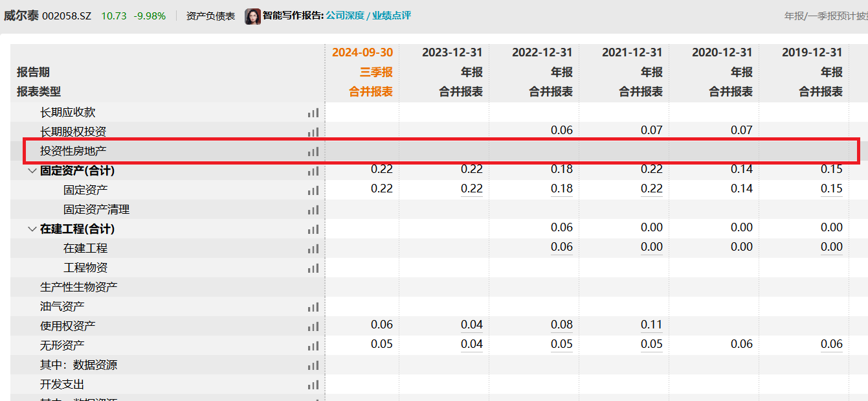868x401 pixels.
Task: Select the 无形资产 row label
Action: 62,346
